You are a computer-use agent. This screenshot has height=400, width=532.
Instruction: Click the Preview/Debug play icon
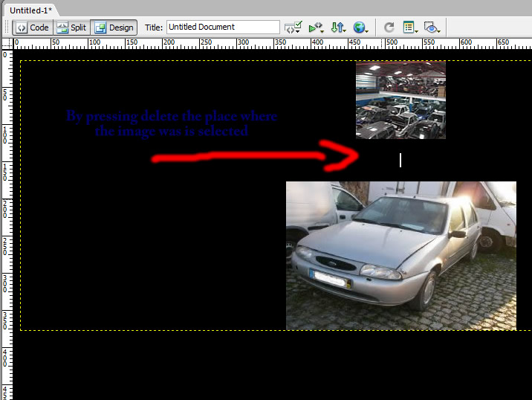tap(316, 28)
